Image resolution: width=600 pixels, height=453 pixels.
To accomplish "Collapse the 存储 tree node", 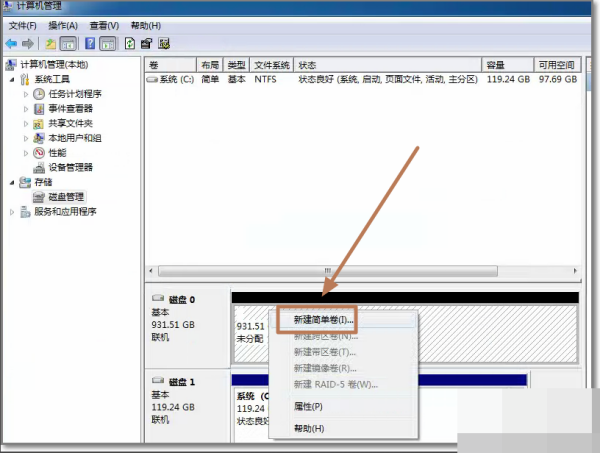I will 12,183.
